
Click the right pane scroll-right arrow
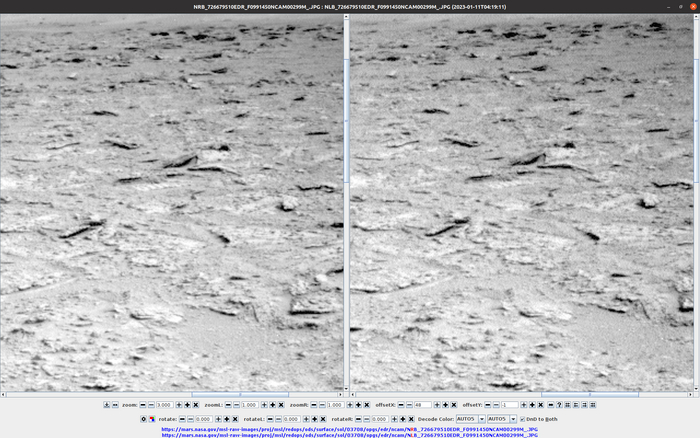[690, 395]
